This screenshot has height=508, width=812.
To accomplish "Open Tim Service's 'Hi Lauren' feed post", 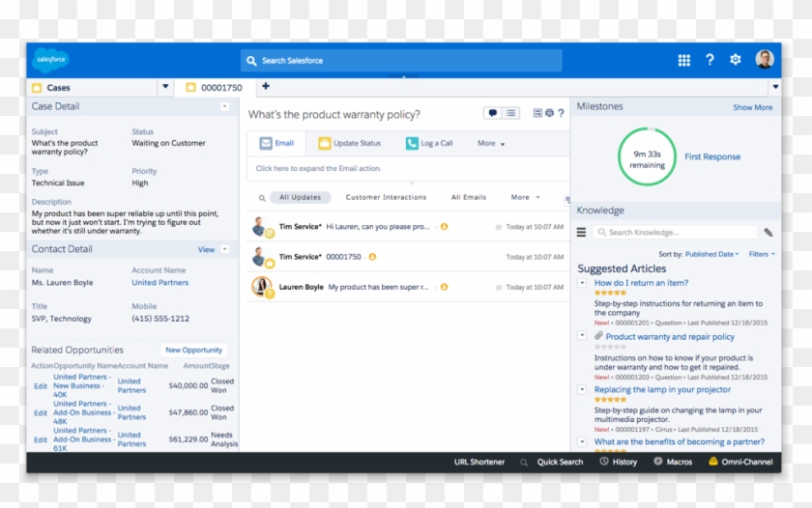I will point(378,227).
